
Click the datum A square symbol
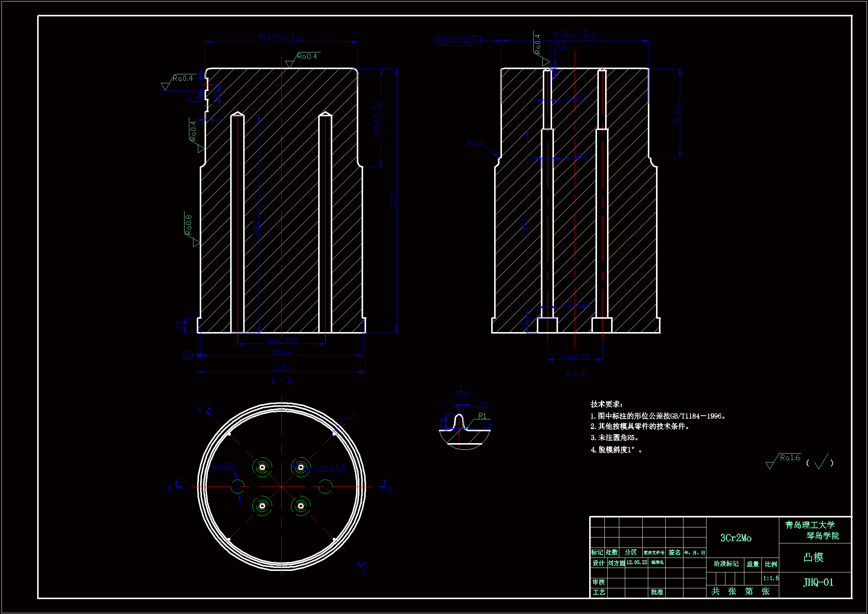[187, 355]
